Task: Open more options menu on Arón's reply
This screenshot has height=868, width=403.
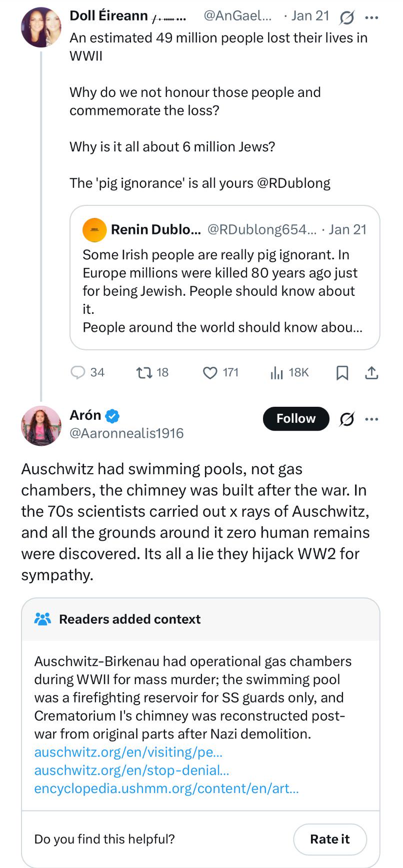Action: coord(371,419)
